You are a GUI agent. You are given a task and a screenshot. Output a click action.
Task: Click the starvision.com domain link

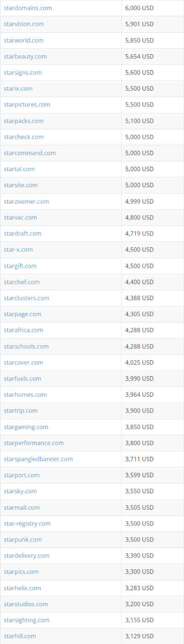(24, 24)
